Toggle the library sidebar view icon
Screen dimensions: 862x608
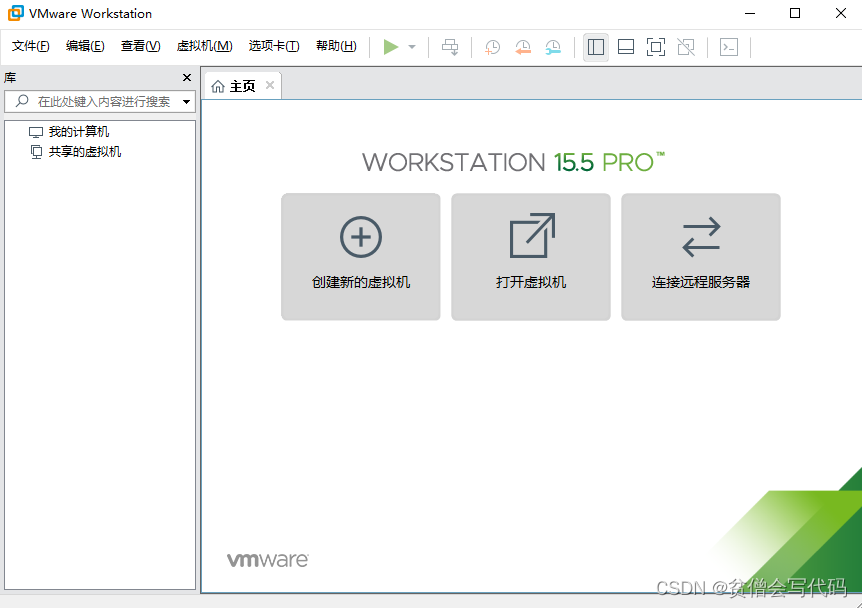[x=596, y=47]
